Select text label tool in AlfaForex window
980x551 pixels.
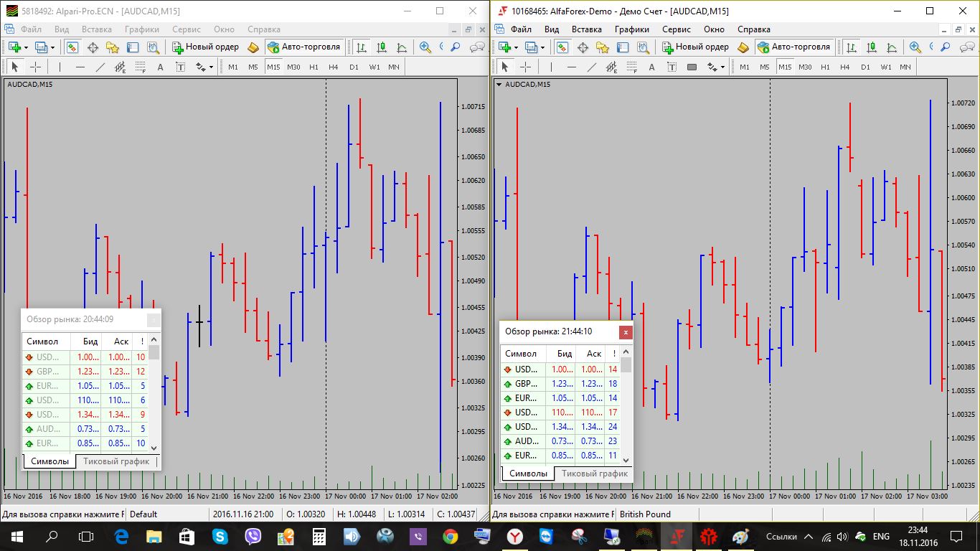point(672,67)
